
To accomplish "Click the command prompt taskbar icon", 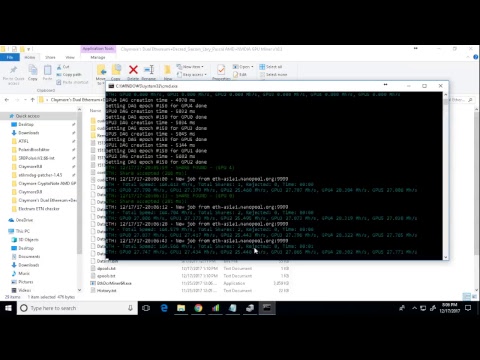I will click(267, 308).
